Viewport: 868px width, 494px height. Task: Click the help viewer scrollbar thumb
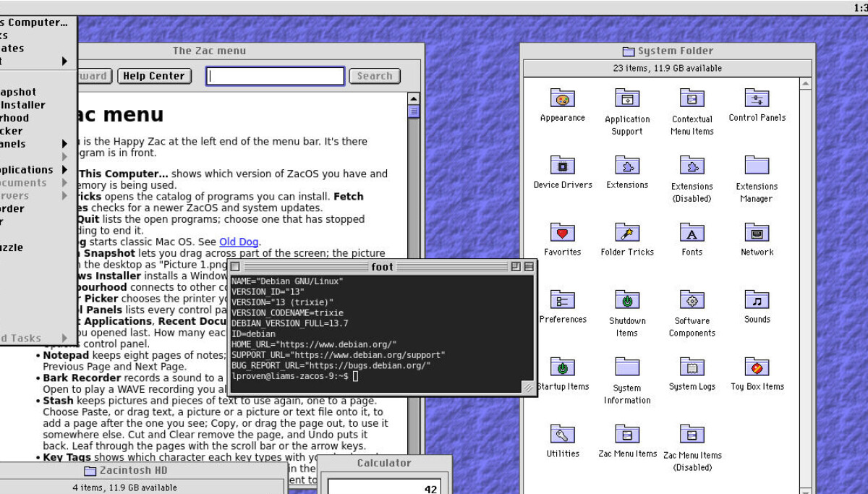click(414, 111)
